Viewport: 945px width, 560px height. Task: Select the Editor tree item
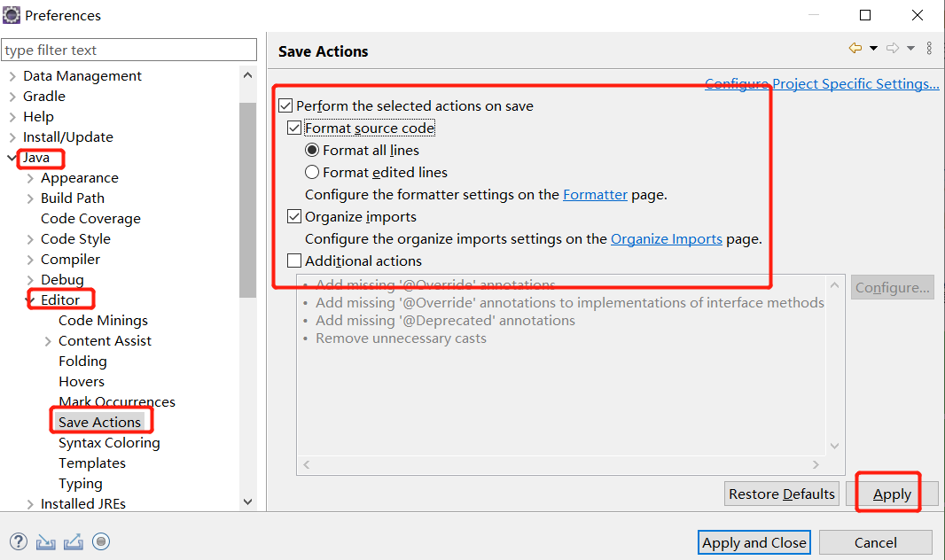pos(60,299)
